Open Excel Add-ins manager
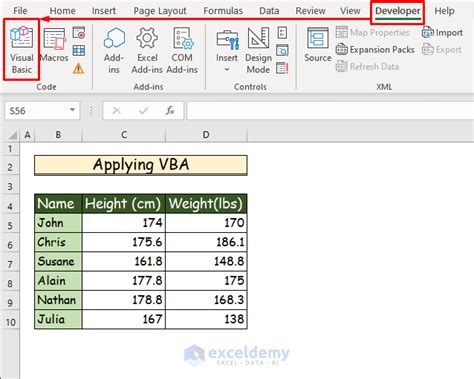Image resolution: width=474 pixels, height=379 pixels. pos(147,50)
